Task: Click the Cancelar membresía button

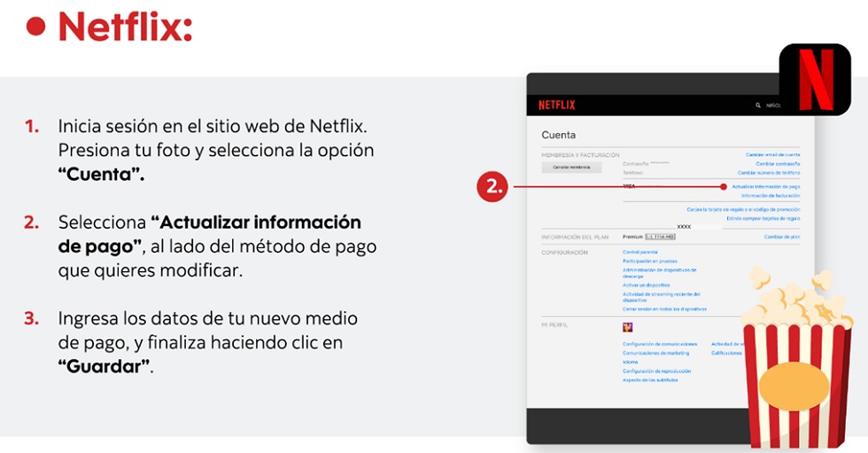Action: 571,168
